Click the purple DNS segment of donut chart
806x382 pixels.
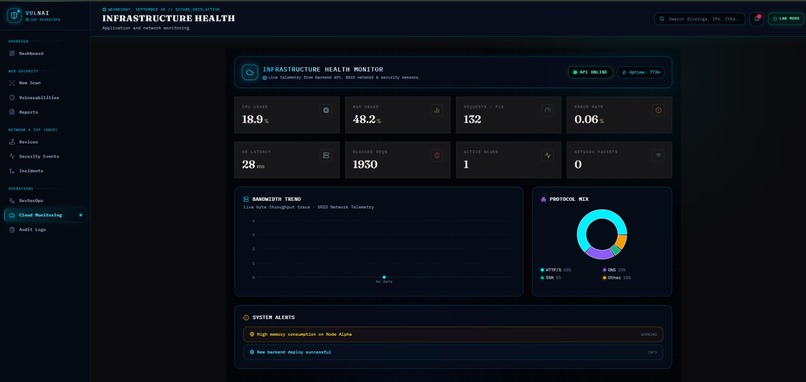pos(599,253)
